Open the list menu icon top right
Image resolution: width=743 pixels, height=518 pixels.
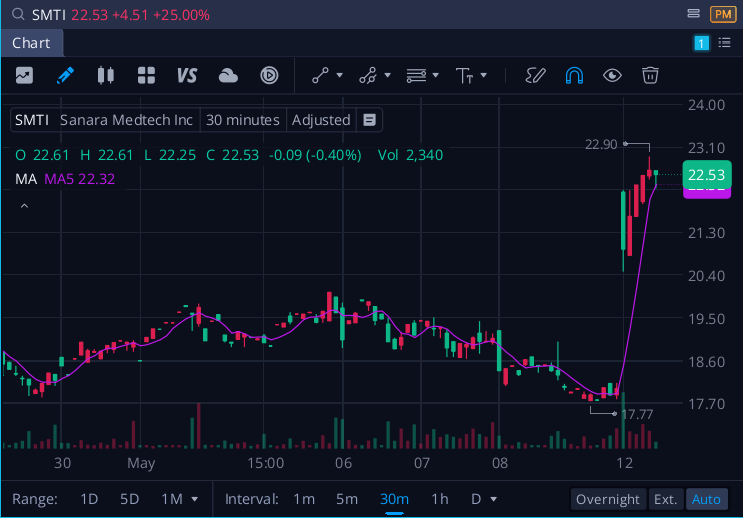click(x=725, y=43)
